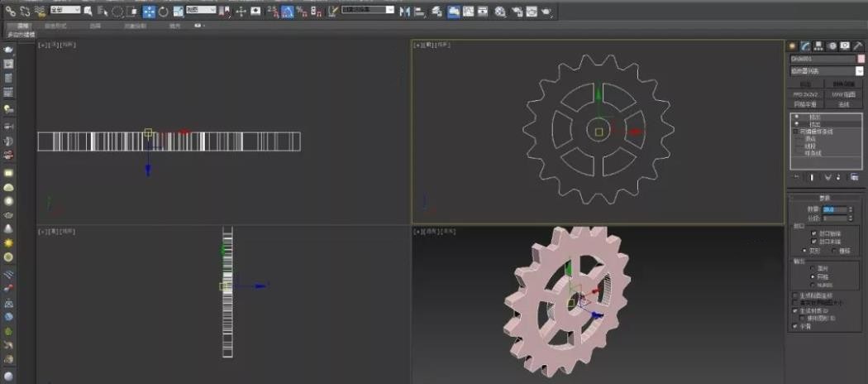Enable the 生成贴图坐标 checkbox

795,295
